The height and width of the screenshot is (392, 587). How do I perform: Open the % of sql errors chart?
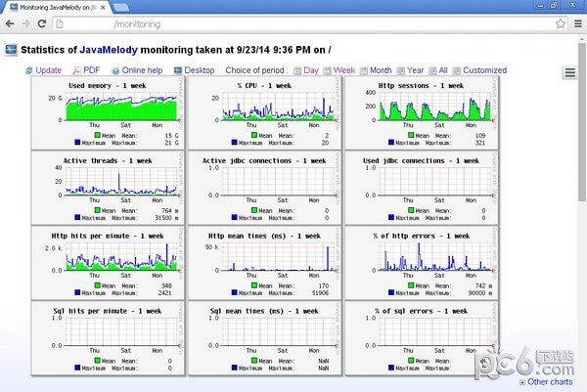tap(422, 338)
